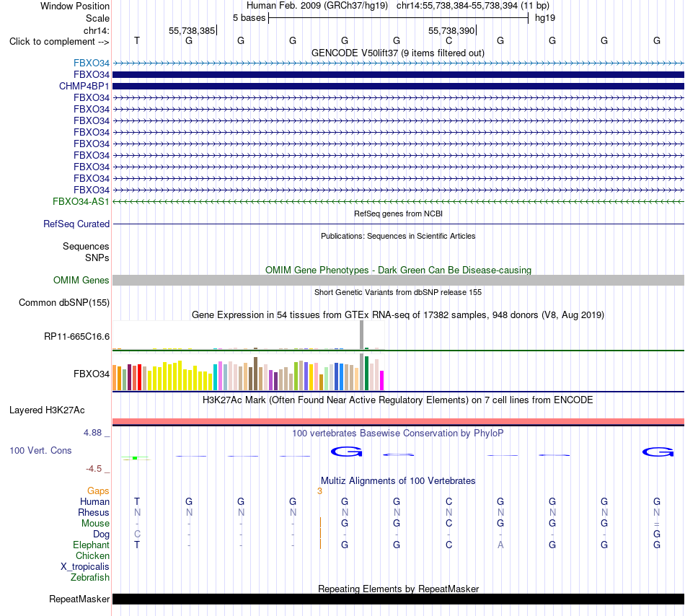Click the chr14: ruler label
Screen dimensions: 685x616
96,30
